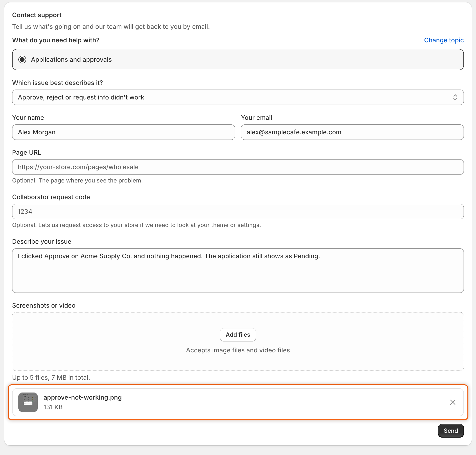Click the 'Which issue best describes it?' label

pyautogui.click(x=57, y=83)
